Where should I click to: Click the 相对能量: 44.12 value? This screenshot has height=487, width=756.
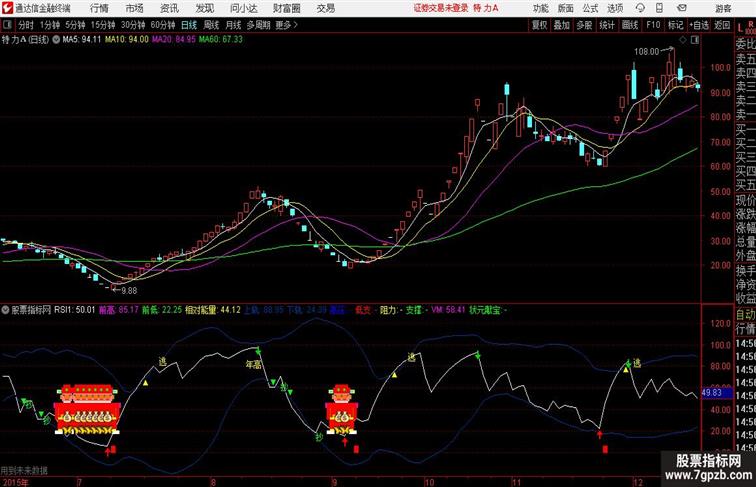[x=213, y=310]
